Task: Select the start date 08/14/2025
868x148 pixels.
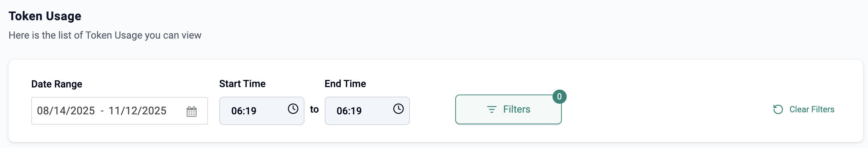Action: click(x=66, y=111)
